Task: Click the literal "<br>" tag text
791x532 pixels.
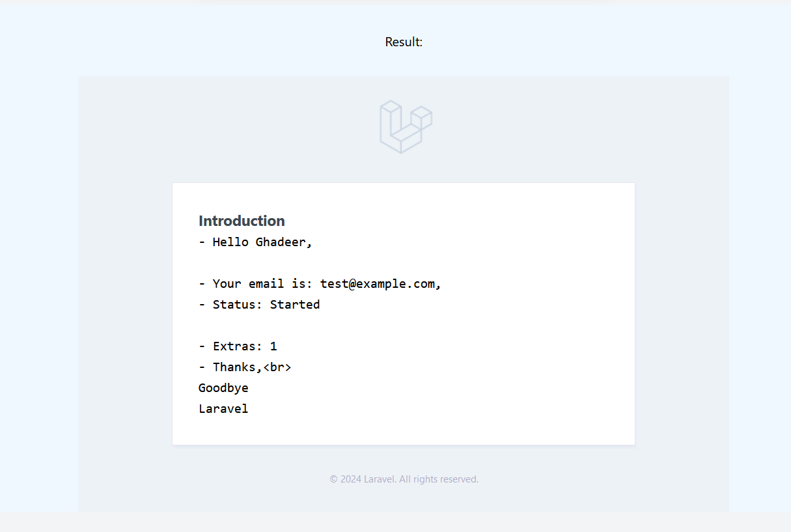Action: (277, 367)
